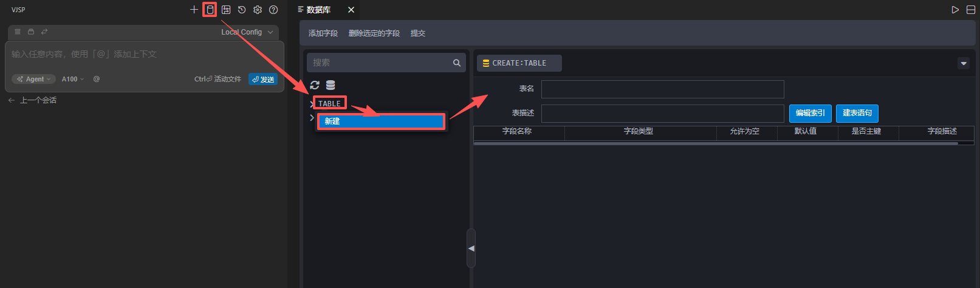Click the run play icon at top right
This screenshot has height=288, width=980.
coord(955,10)
